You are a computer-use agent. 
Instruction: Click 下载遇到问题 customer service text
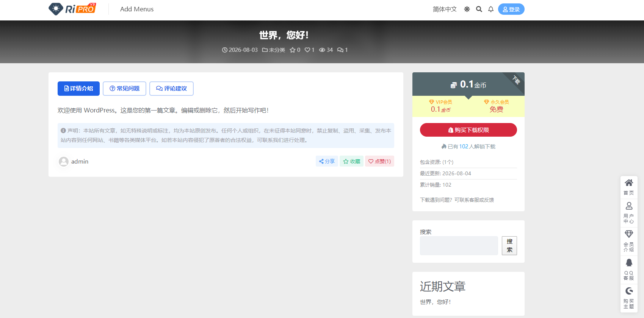[457, 200]
